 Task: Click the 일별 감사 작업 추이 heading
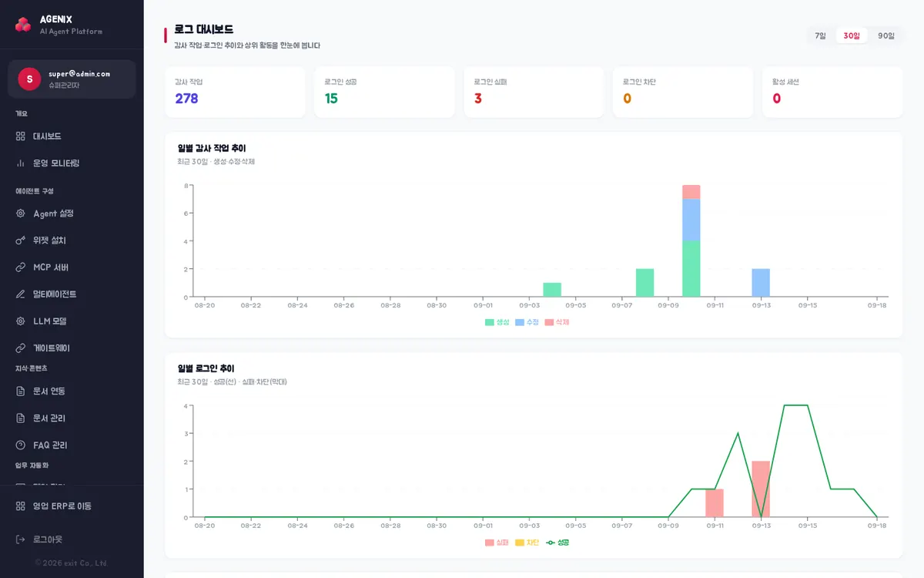point(212,148)
